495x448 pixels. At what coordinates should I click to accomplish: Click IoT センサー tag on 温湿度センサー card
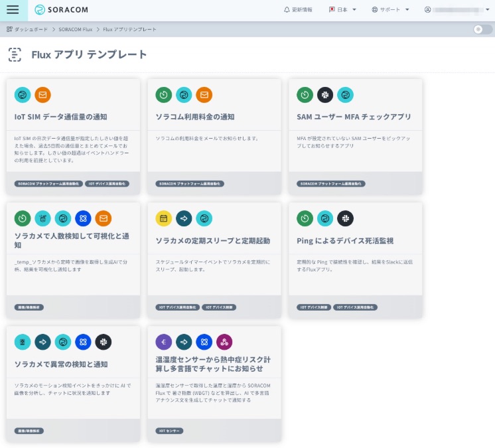[169, 431]
